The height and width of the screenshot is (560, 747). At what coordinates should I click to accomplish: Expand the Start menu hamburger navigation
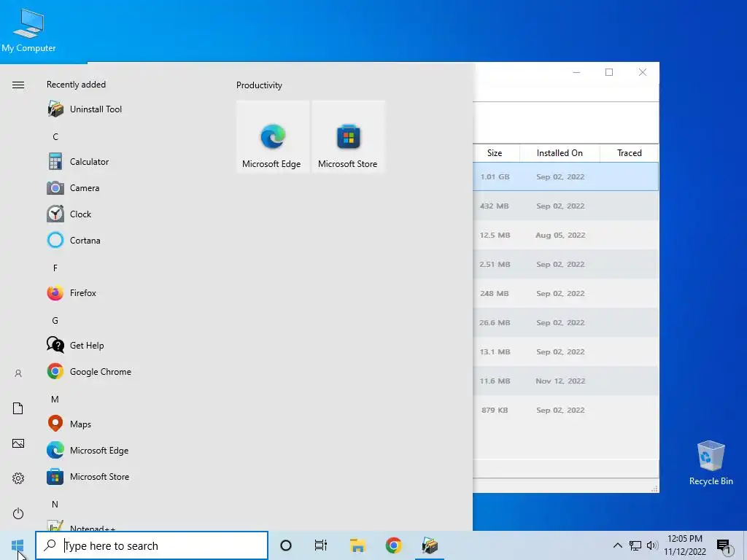click(18, 85)
